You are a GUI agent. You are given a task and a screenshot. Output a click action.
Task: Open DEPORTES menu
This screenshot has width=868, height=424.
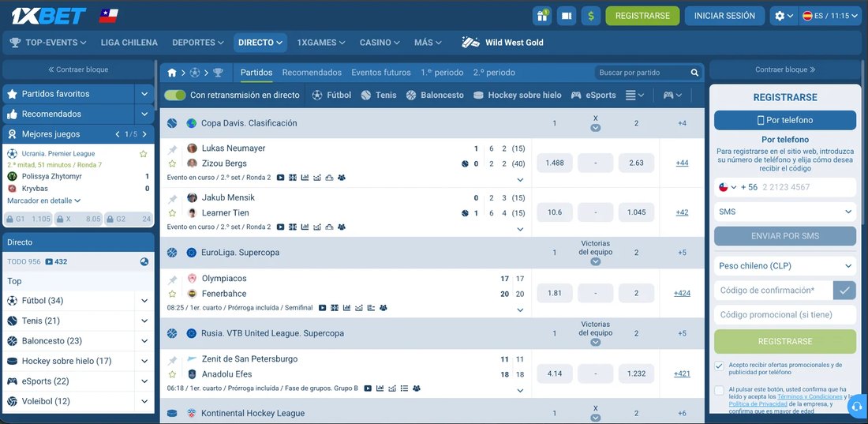tap(198, 42)
